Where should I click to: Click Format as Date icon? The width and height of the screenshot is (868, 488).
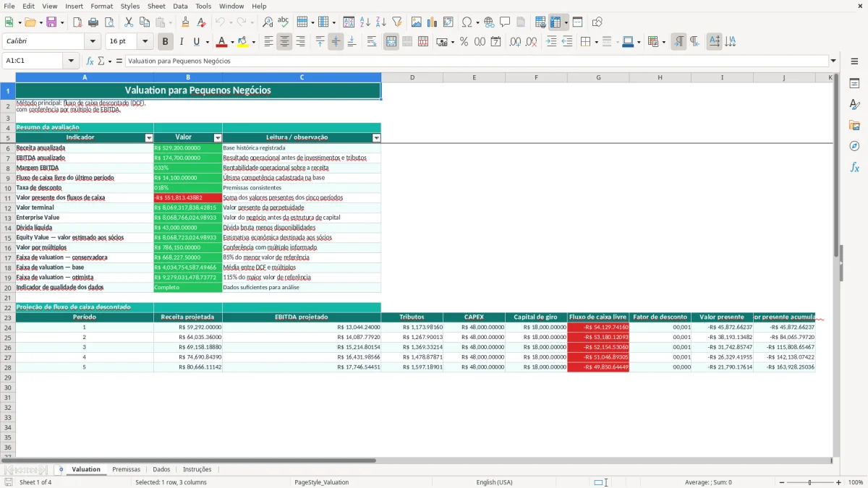click(x=496, y=42)
